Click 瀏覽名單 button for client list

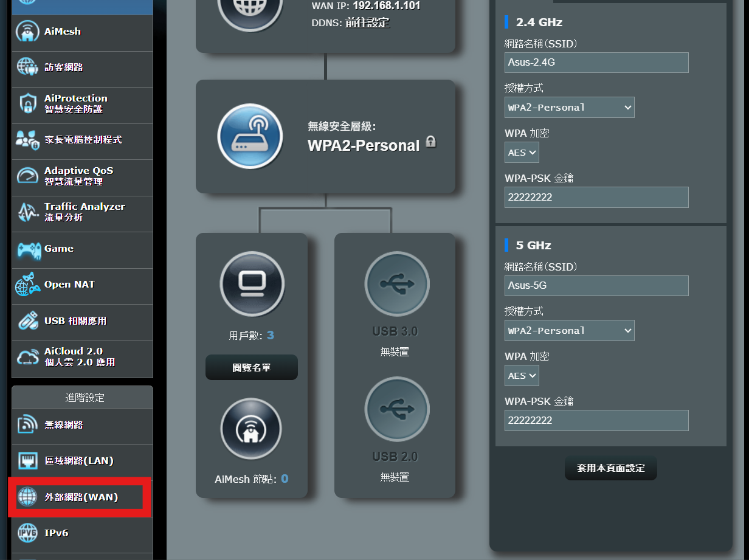pyautogui.click(x=251, y=368)
